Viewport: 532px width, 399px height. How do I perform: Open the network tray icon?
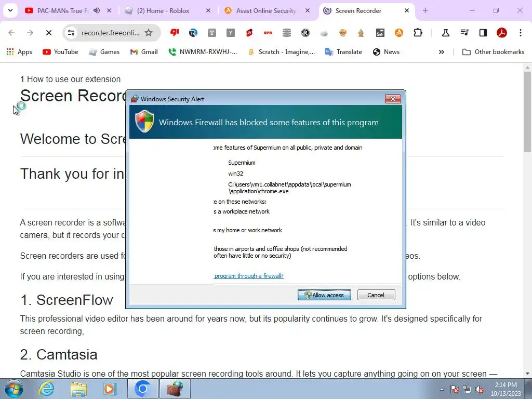(x=467, y=389)
